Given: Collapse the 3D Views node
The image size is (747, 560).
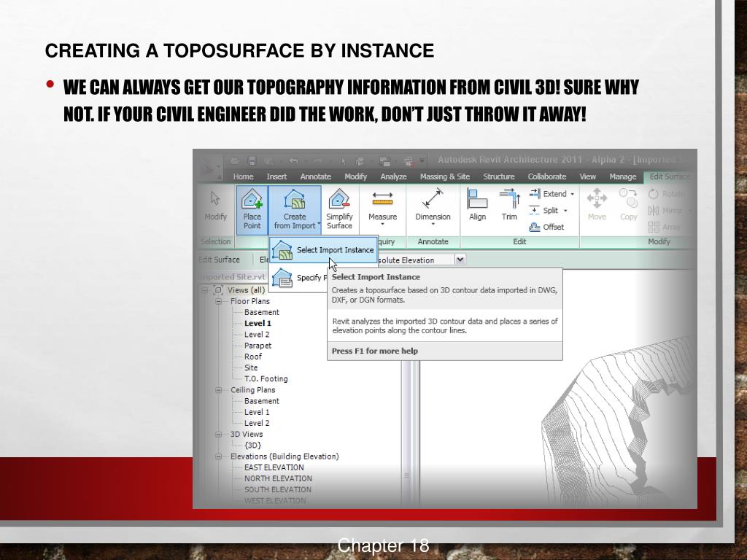Looking at the screenshot, I should (x=219, y=435).
